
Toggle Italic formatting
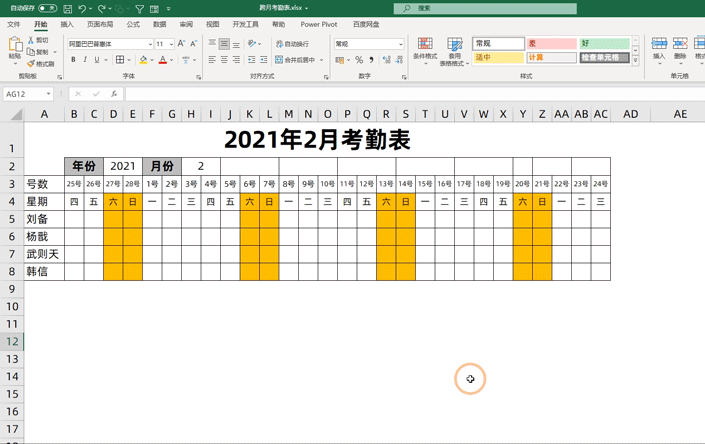(85, 59)
